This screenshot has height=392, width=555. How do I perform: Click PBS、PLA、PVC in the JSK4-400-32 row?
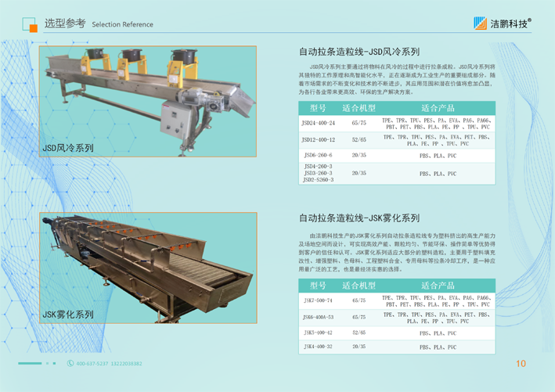438,347
